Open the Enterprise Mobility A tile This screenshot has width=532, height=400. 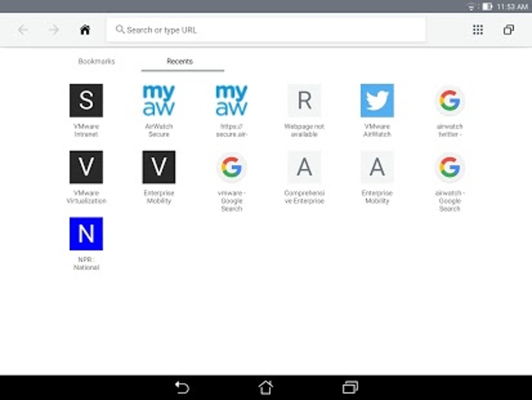coord(377,167)
